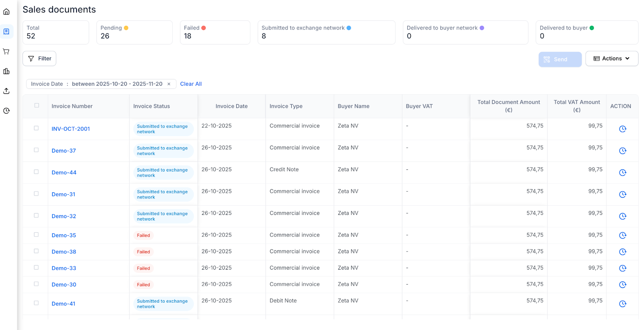Open the bar chart reports sidebar icon
Screen dimensions: 644x330
click(6, 71)
